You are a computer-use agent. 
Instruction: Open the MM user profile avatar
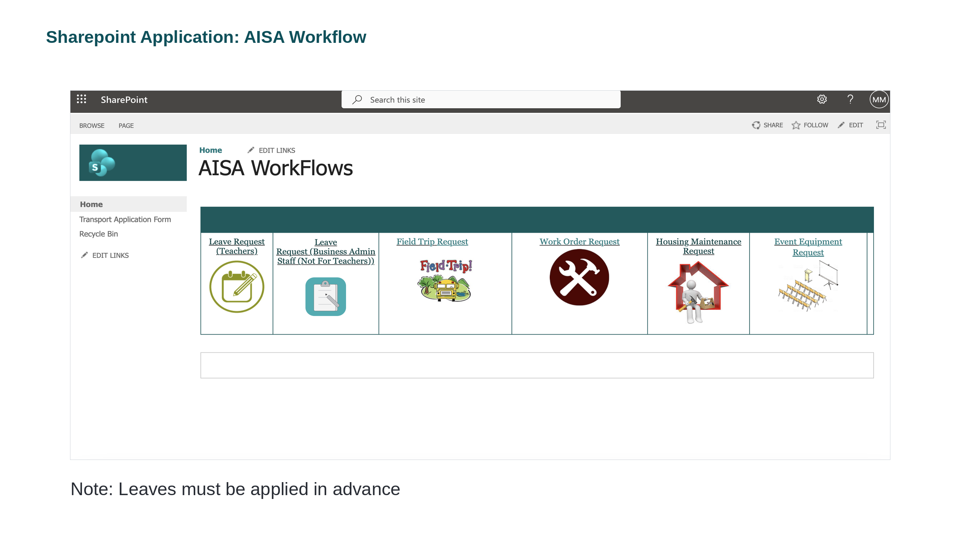(879, 99)
